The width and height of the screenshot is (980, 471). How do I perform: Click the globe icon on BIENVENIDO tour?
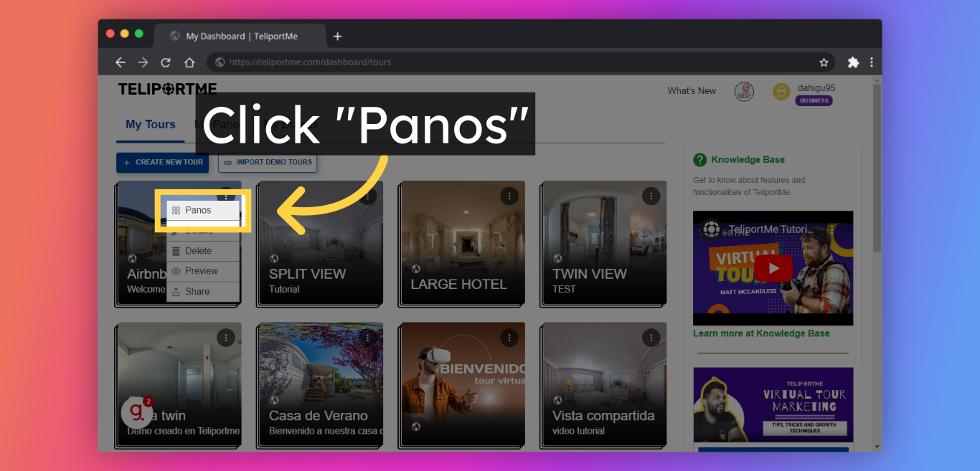415,427
